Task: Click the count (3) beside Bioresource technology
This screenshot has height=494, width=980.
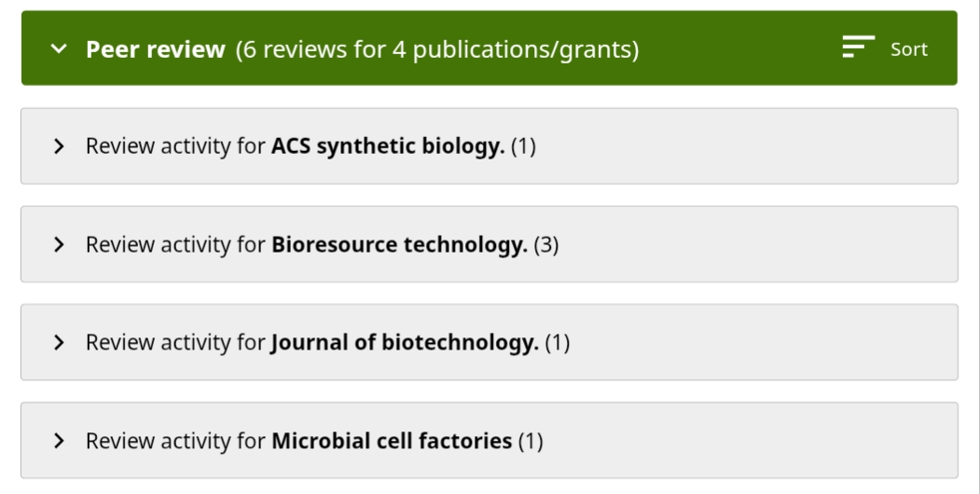Action: 545,245
